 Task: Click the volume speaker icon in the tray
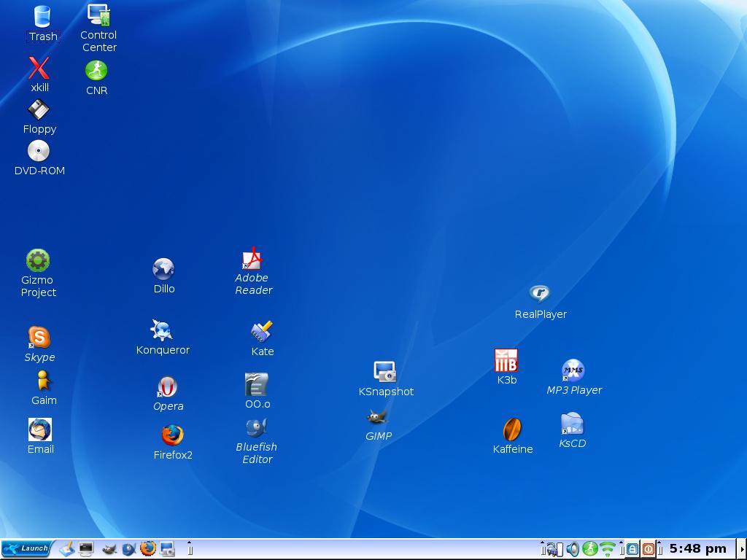point(573,548)
